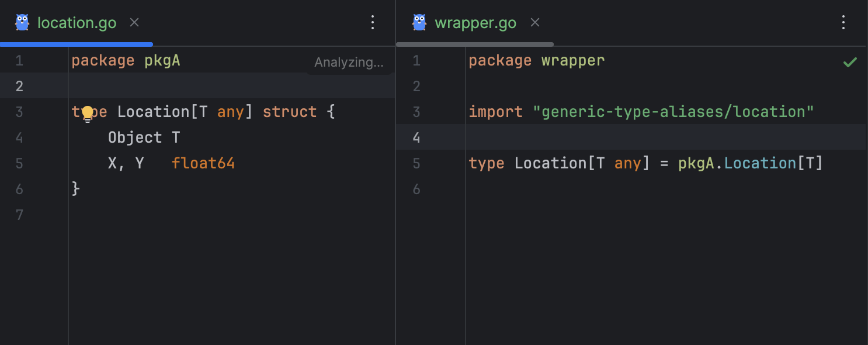
Task: Click the Object T field declaration
Action: click(x=144, y=137)
